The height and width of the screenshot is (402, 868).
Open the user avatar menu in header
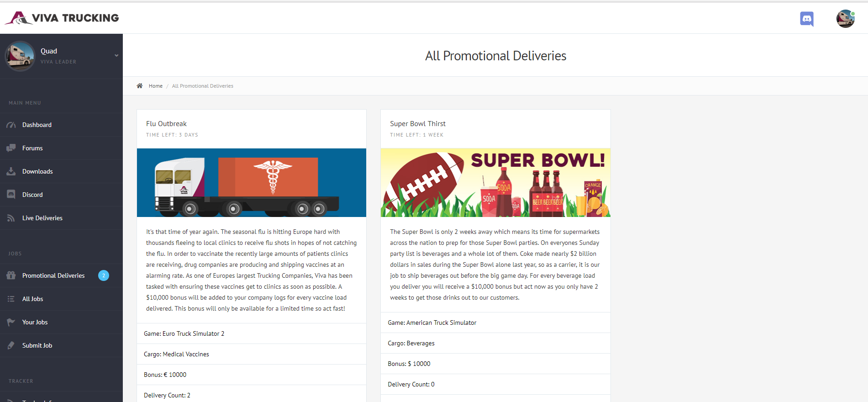click(x=846, y=19)
